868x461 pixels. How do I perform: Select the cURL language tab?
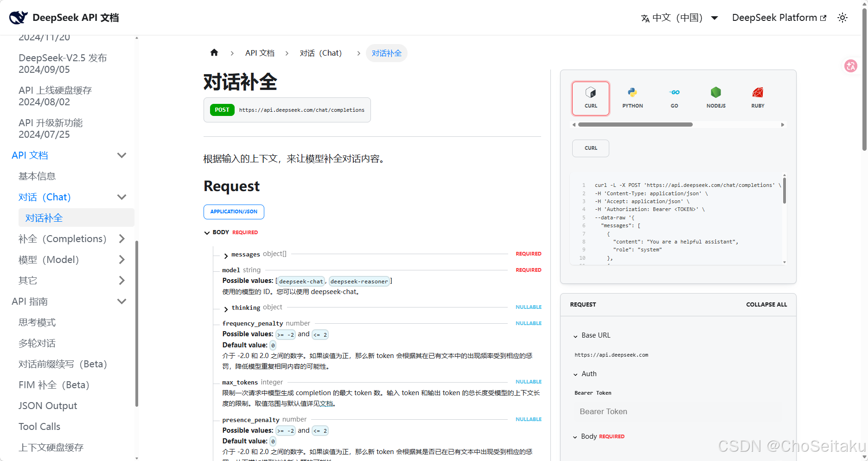(591, 98)
